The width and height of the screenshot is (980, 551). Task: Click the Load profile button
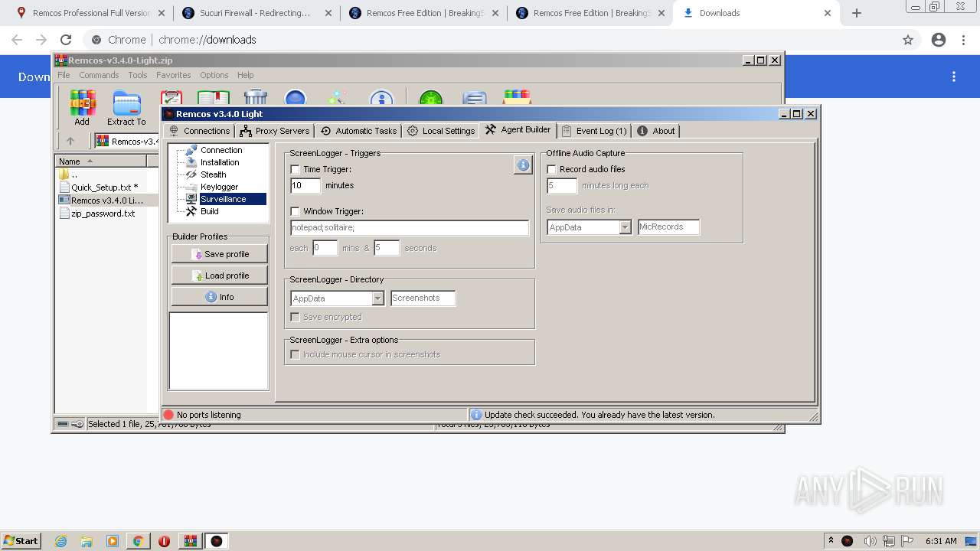pos(219,275)
